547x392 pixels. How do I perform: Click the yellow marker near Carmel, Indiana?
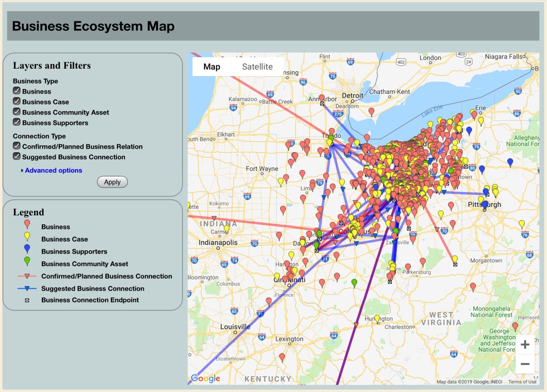227,229
